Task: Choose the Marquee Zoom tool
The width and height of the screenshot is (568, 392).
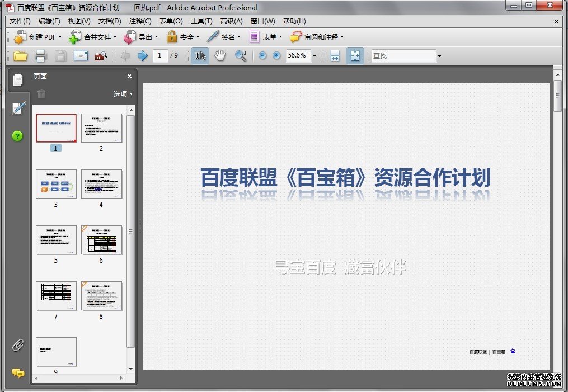Action: coord(241,56)
